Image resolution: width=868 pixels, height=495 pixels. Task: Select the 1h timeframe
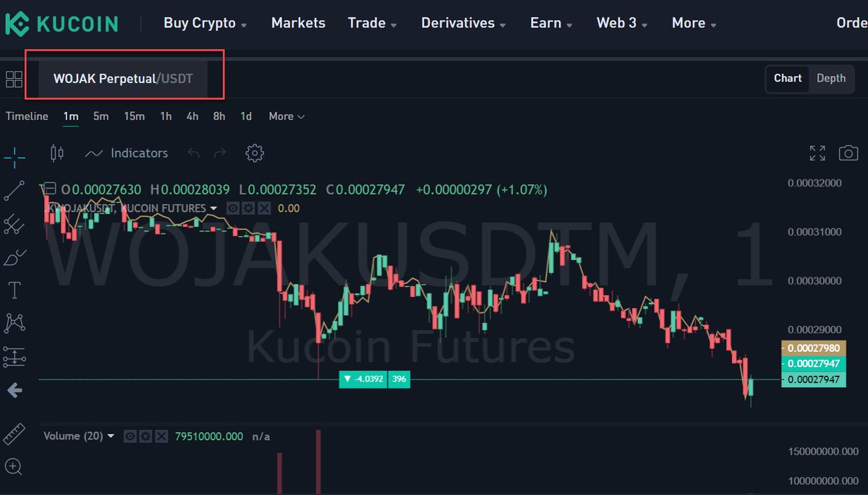[x=166, y=116]
